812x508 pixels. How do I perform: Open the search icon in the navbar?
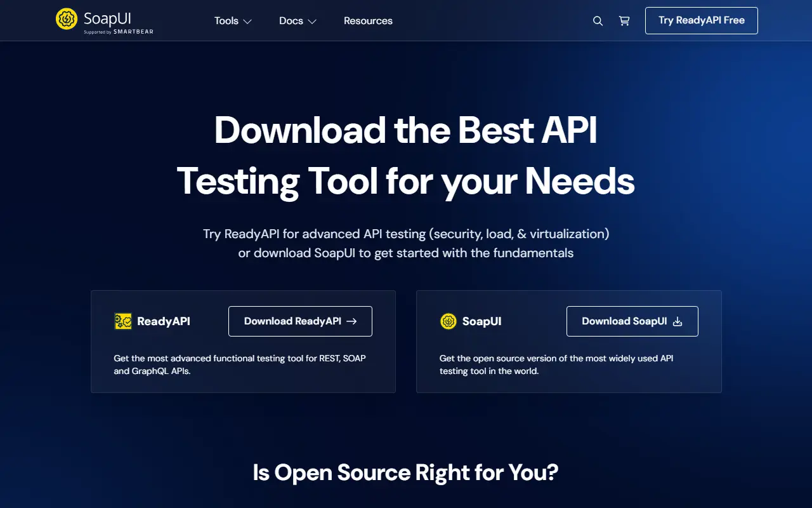[x=598, y=21]
